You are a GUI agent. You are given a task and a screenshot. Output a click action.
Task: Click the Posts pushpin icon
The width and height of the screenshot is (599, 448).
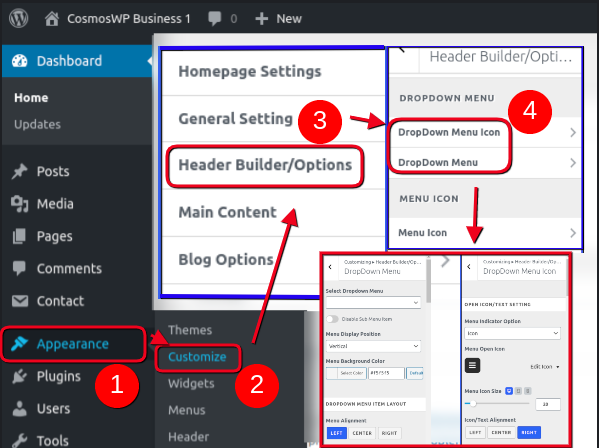coord(19,171)
